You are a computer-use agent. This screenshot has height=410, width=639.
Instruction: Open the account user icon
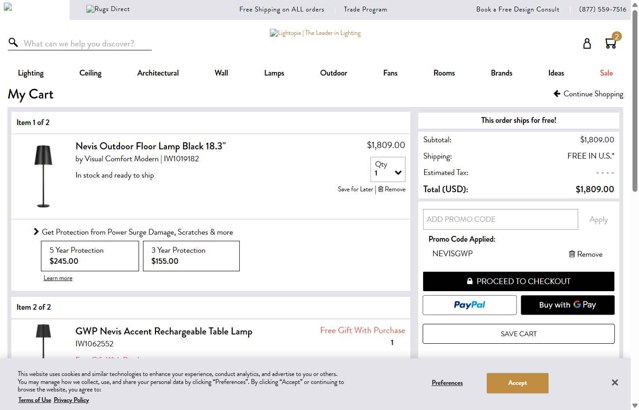587,44
